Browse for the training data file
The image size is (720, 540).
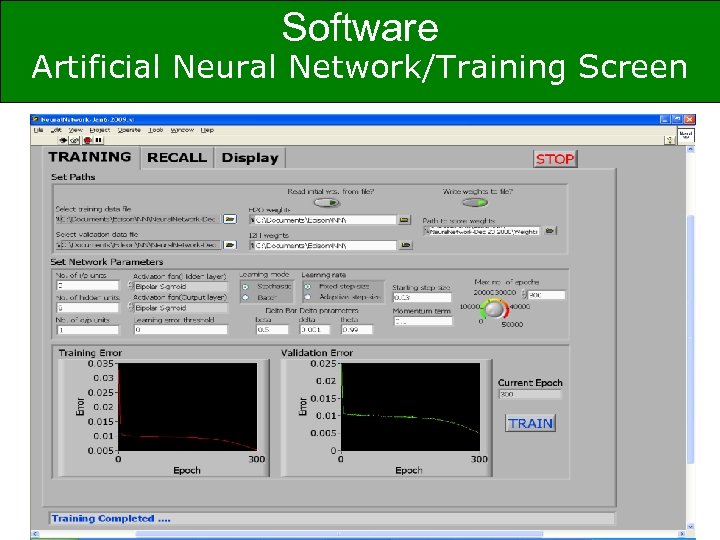click(230, 219)
